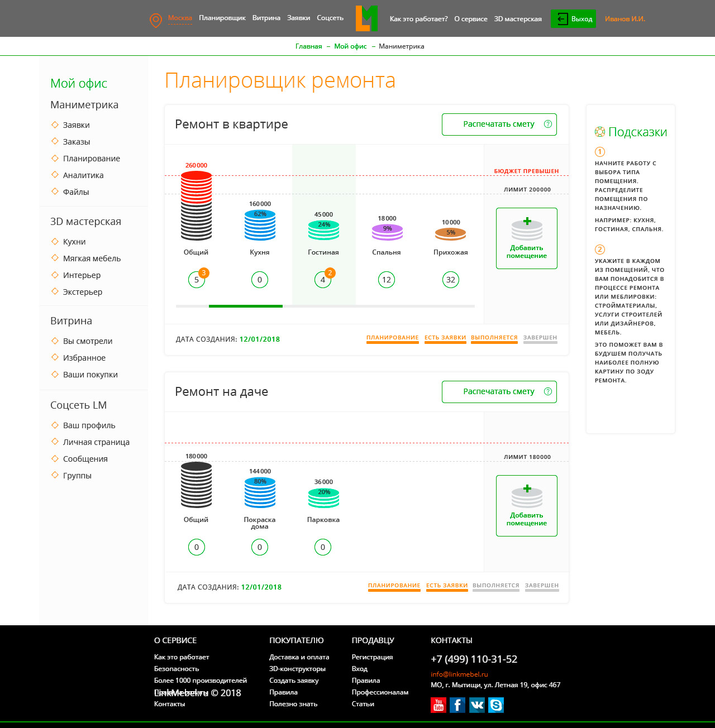Select the green Гостиная coin stack
This screenshot has height=728, width=715.
[x=323, y=231]
